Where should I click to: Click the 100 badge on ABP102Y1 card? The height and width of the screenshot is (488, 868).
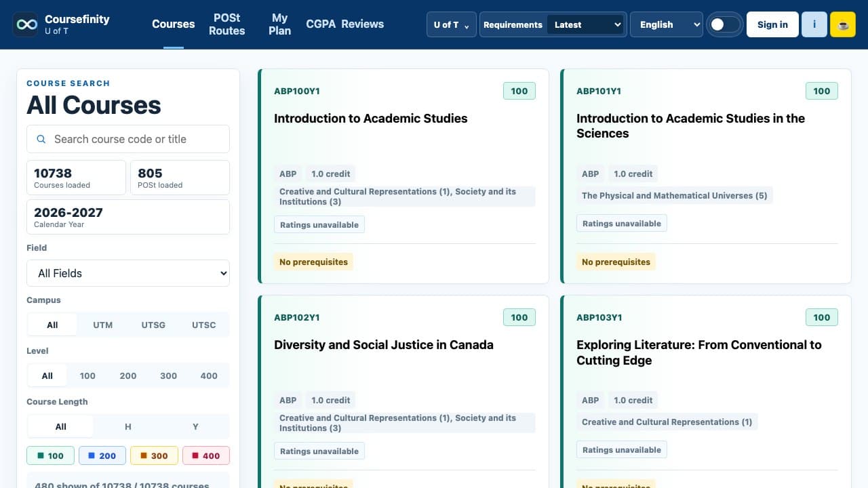click(519, 317)
